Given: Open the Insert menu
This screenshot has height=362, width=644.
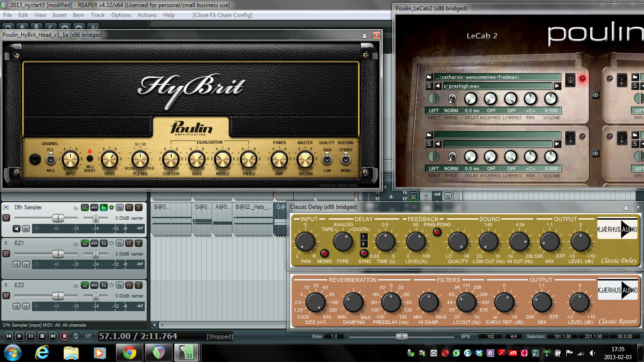Looking at the screenshot, I should tap(59, 15).
